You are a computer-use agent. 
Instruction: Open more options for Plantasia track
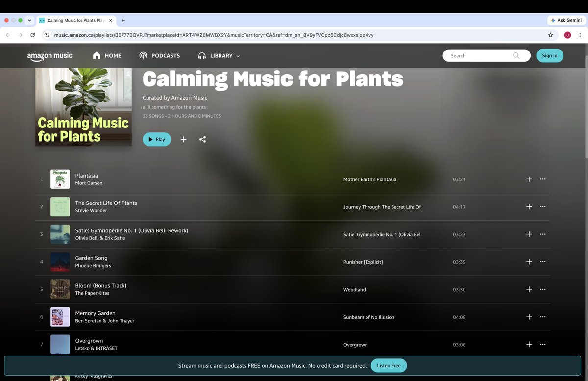(543, 179)
